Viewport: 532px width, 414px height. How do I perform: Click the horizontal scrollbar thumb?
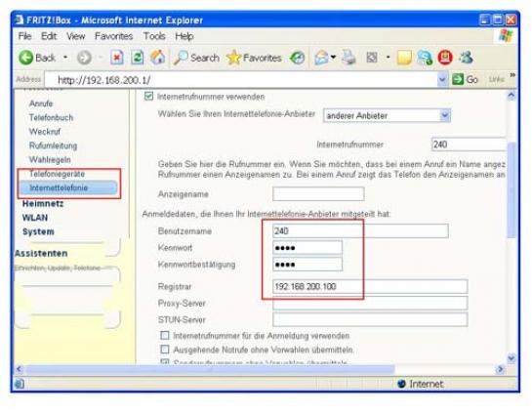(x=210, y=369)
